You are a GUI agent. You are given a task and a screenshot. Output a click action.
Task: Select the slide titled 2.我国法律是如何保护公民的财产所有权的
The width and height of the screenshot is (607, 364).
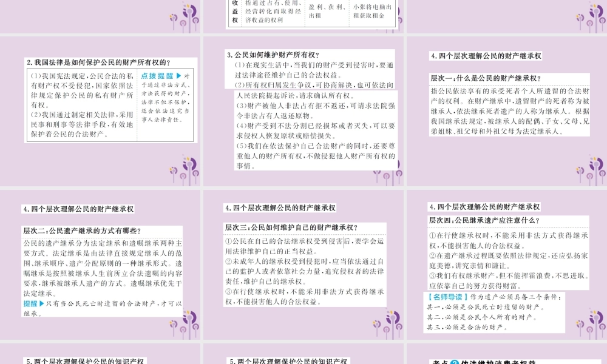click(100, 111)
